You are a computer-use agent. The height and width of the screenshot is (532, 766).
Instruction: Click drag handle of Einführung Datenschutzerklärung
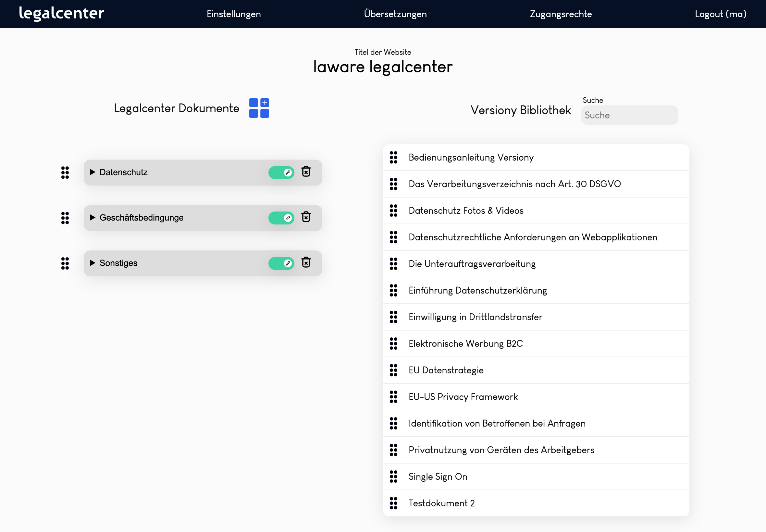coord(393,290)
